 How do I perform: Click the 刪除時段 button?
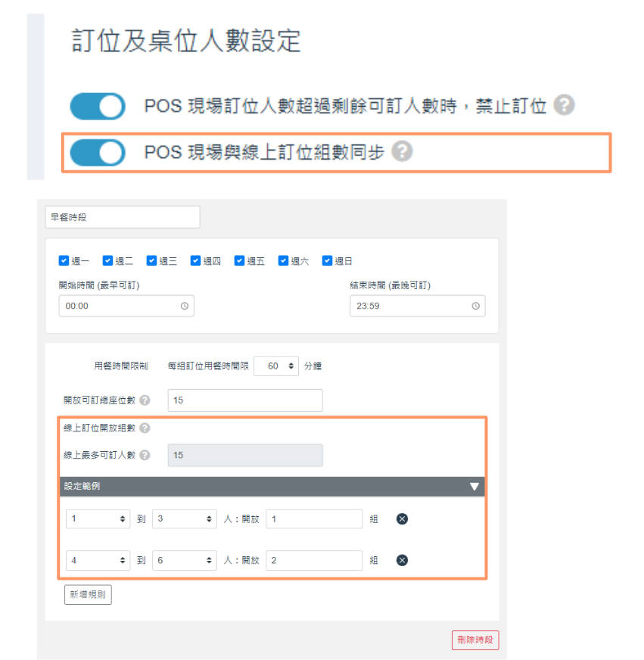pyautogui.click(x=474, y=640)
